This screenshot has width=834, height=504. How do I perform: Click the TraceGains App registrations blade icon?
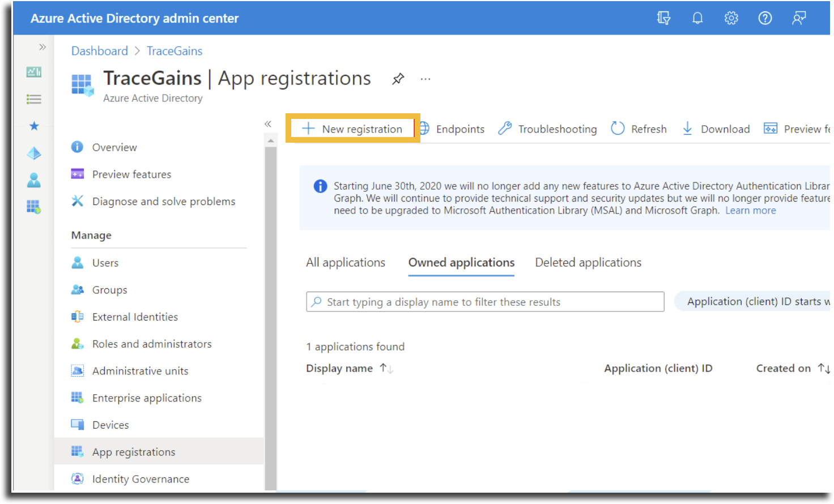(83, 85)
